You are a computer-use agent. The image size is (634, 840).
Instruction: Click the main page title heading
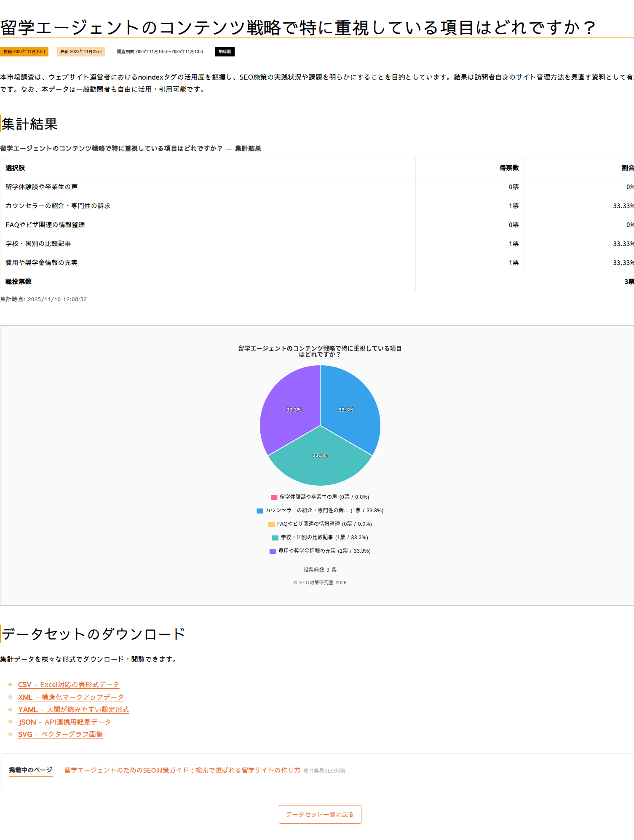[x=298, y=28]
